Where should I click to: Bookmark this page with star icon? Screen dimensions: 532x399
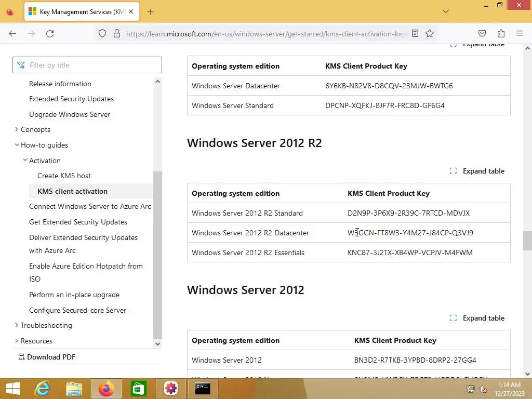click(430, 33)
